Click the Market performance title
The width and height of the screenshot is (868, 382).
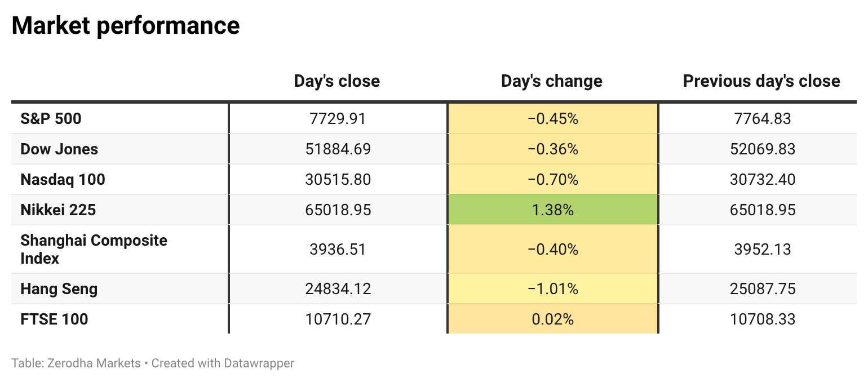126,26
